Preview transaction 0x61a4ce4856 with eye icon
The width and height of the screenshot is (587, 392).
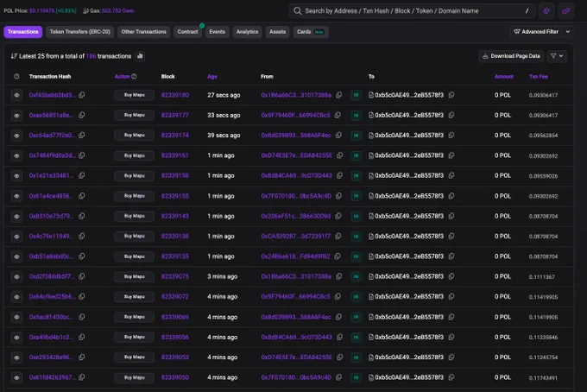coord(16,196)
